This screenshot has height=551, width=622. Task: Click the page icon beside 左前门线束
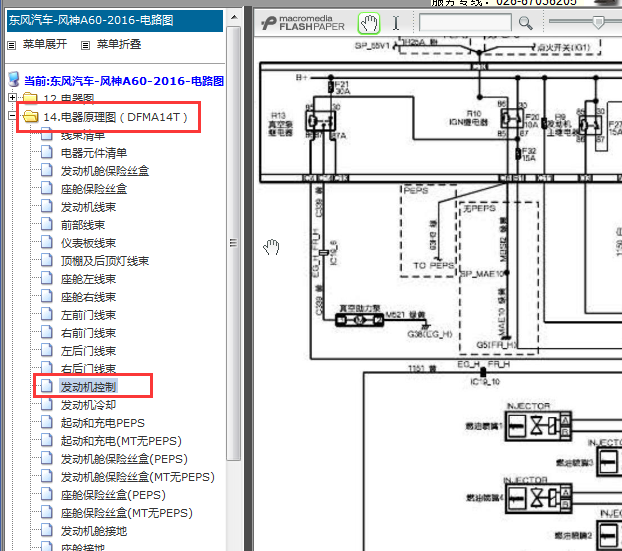pos(47,314)
